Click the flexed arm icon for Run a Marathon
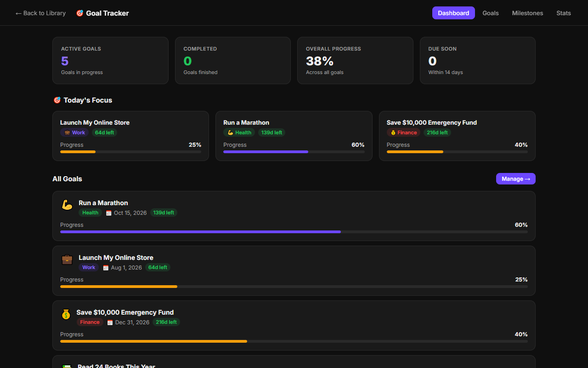This screenshot has height=368, width=588. (x=67, y=205)
